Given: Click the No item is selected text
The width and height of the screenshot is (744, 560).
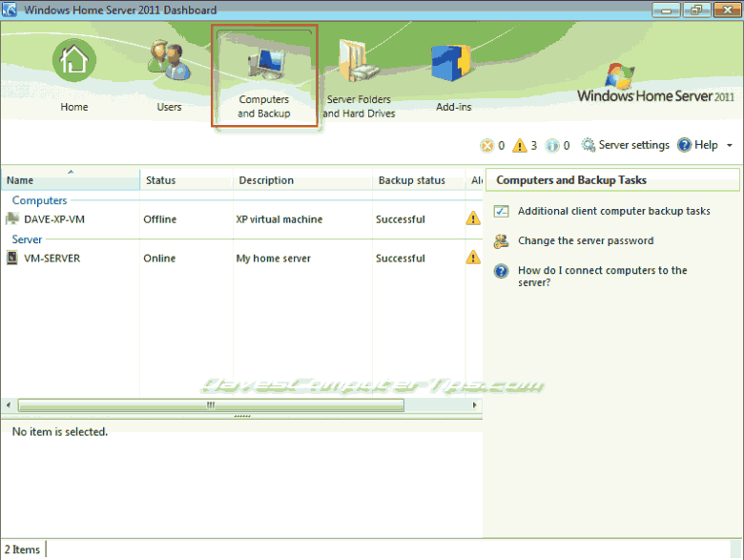Looking at the screenshot, I should tap(60, 432).
